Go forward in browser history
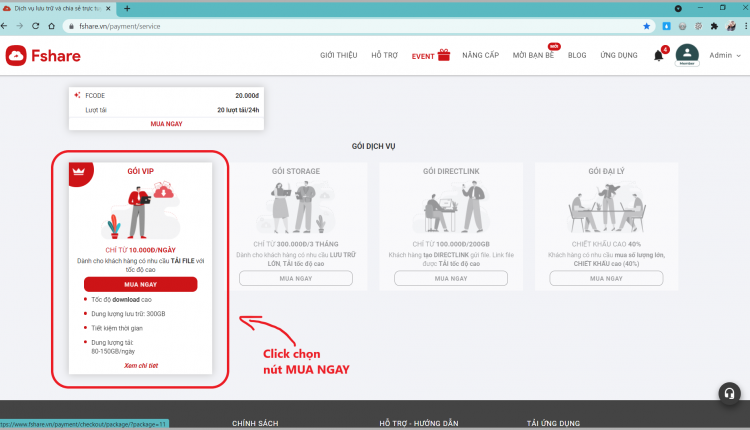The width and height of the screenshot is (750, 430). 20,26
